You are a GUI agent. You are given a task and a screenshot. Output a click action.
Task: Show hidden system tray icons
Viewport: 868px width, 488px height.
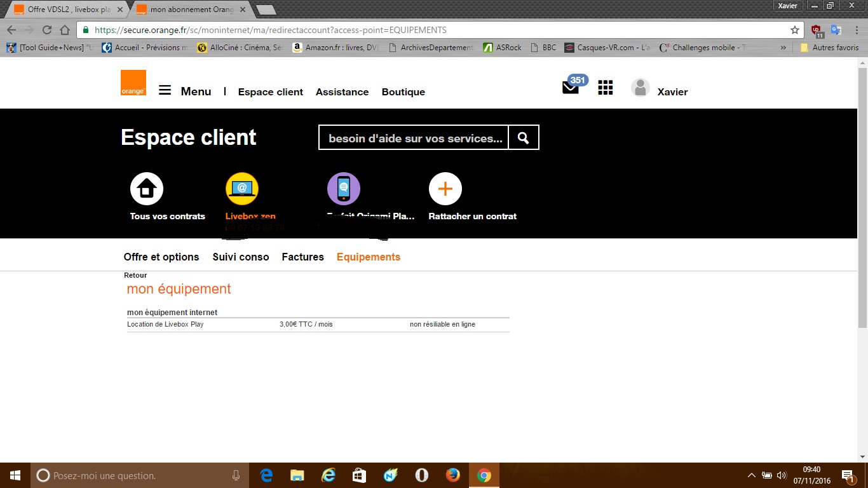click(750, 475)
